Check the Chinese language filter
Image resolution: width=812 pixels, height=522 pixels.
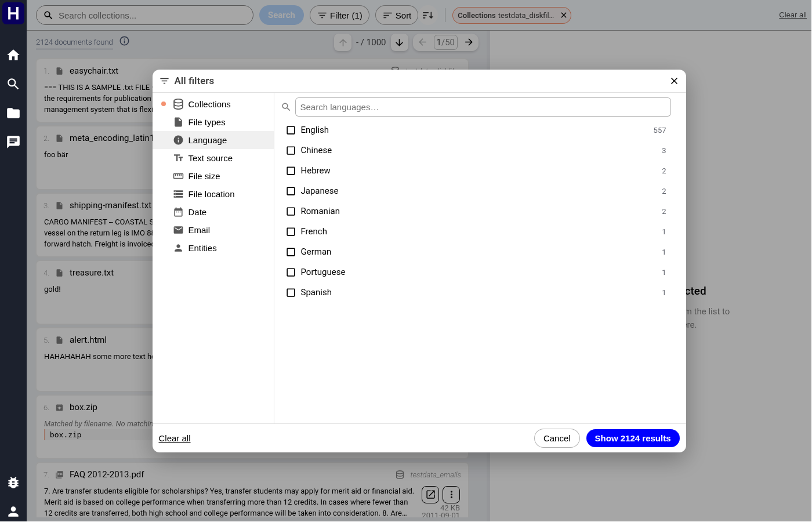coord(291,151)
